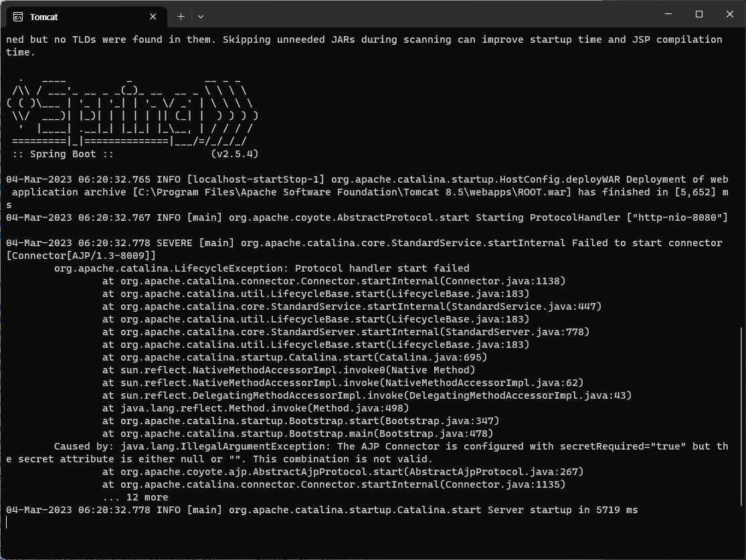The height and width of the screenshot is (560, 746).
Task: Click the 'http-nio-8080' protocol handler text
Action: (677, 218)
